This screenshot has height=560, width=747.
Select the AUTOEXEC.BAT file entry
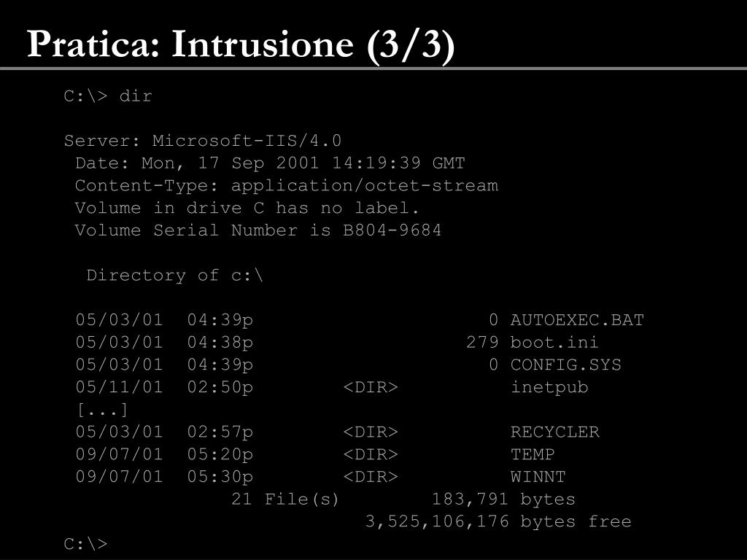pos(360,320)
